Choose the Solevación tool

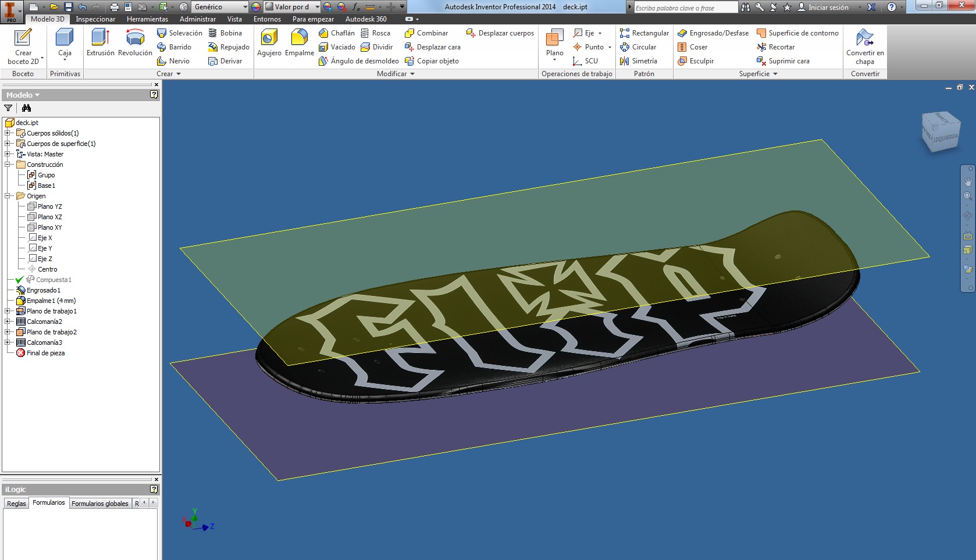180,33
